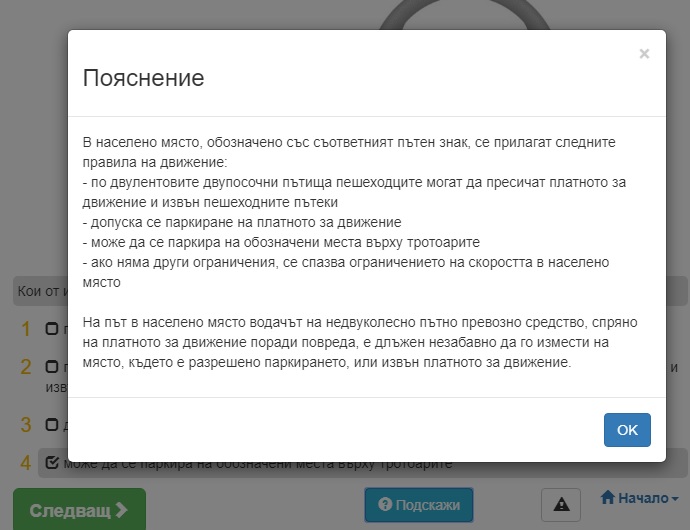The image size is (690, 530).
Task: Go to next question with Следващ
Action: pyautogui.click(x=79, y=510)
